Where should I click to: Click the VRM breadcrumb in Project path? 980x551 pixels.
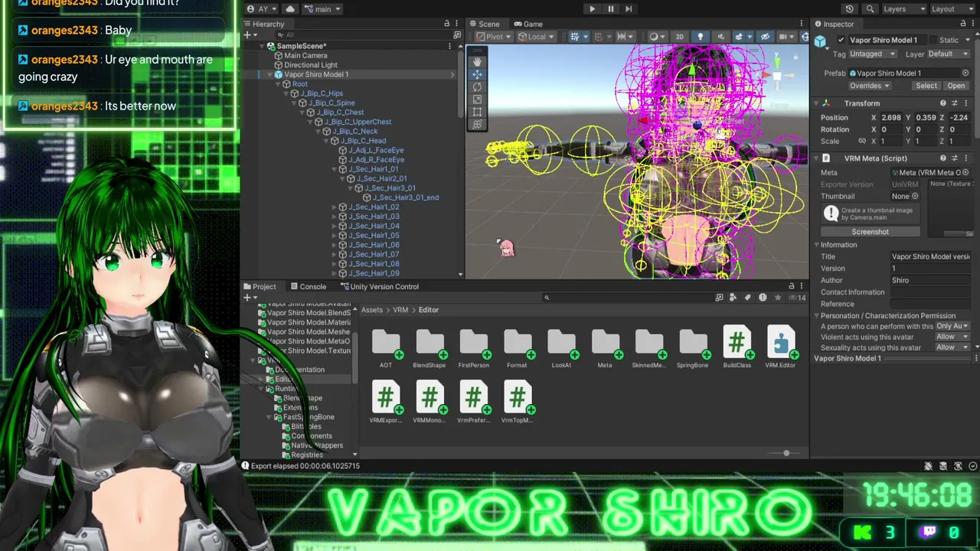[x=400, y=310]
